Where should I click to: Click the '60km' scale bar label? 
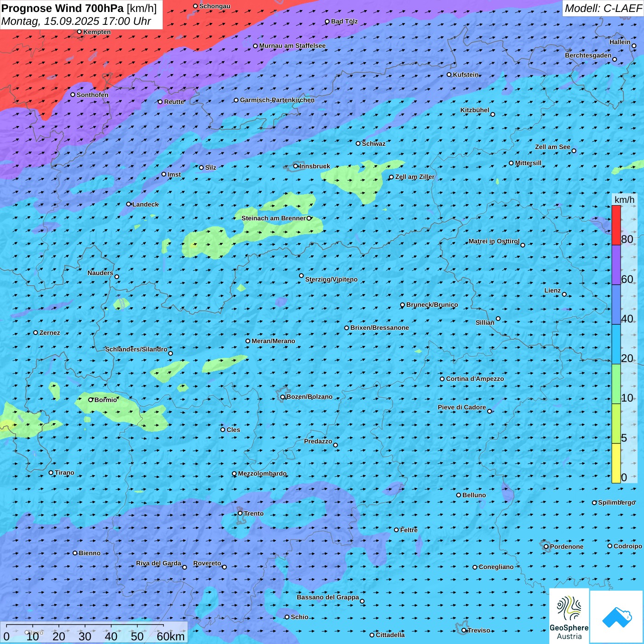[x=171, y=636]
